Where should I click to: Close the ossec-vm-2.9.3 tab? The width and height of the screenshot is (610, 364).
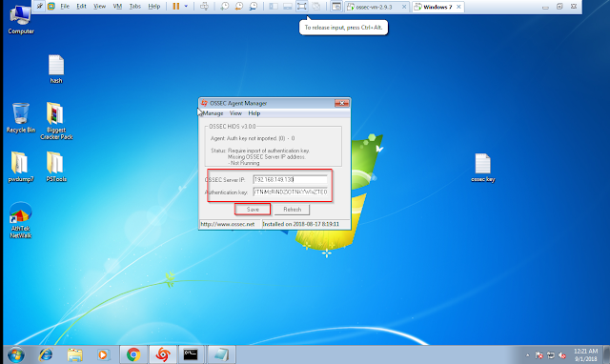[404, 7]
